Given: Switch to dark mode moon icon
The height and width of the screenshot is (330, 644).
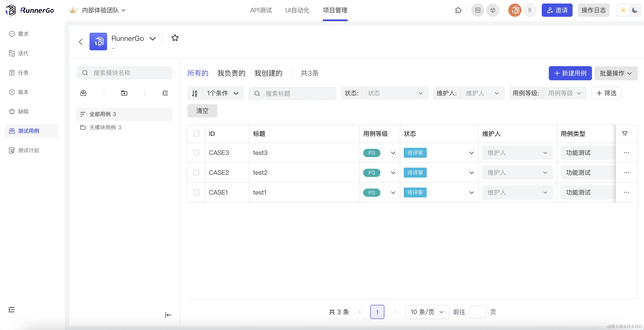Looking at the screenshot, I should point(635,10).
